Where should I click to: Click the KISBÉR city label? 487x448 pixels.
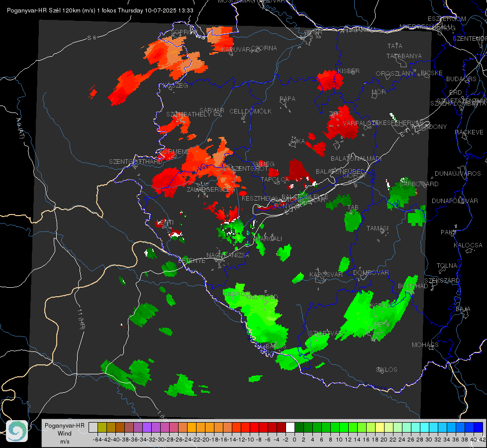349,71
